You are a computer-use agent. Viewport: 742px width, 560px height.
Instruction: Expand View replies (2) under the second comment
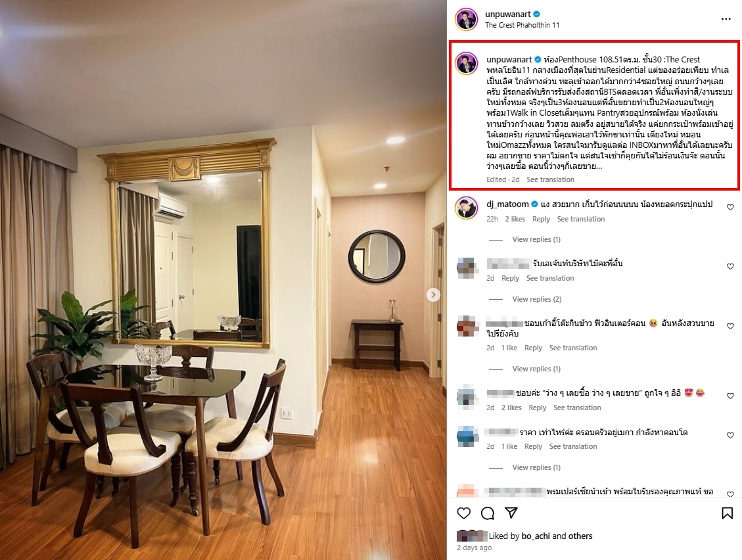(x=537, y=299)
